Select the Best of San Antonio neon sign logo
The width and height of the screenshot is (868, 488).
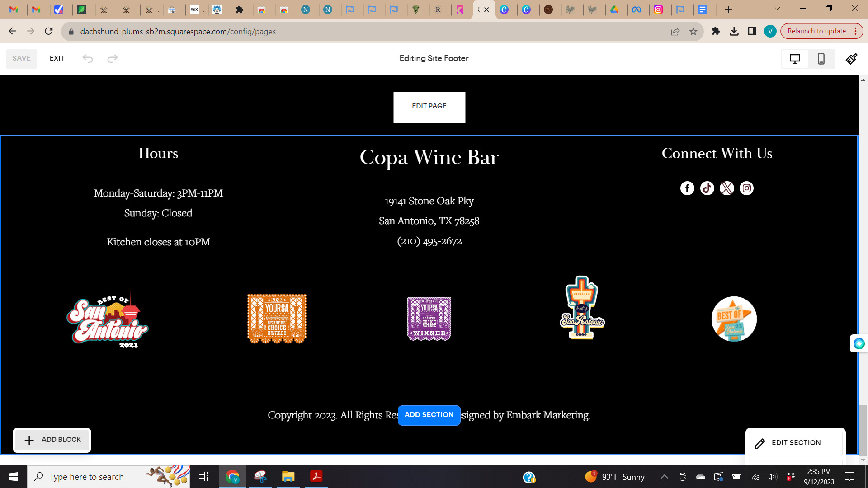(582, 308)
